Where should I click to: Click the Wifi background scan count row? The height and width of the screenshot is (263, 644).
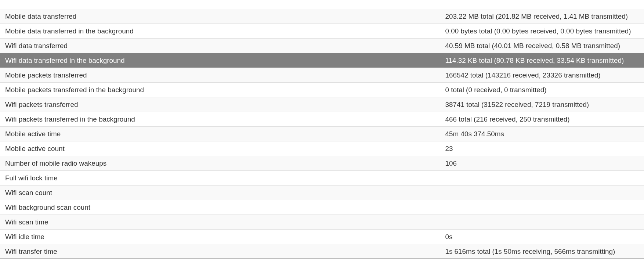click(x=48, y=208)
